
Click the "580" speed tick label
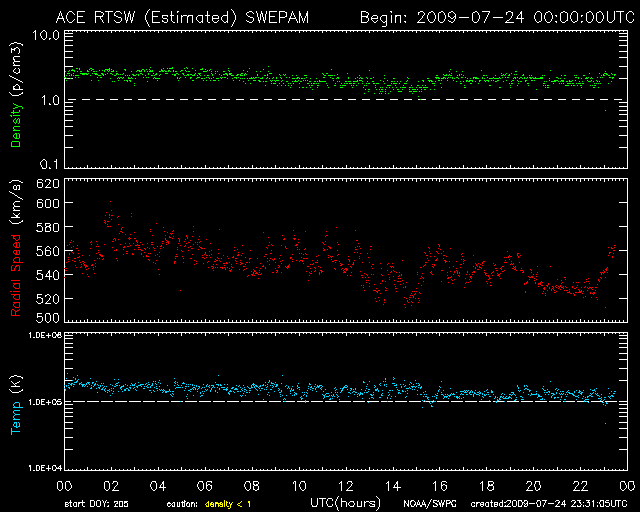(48, 227)
